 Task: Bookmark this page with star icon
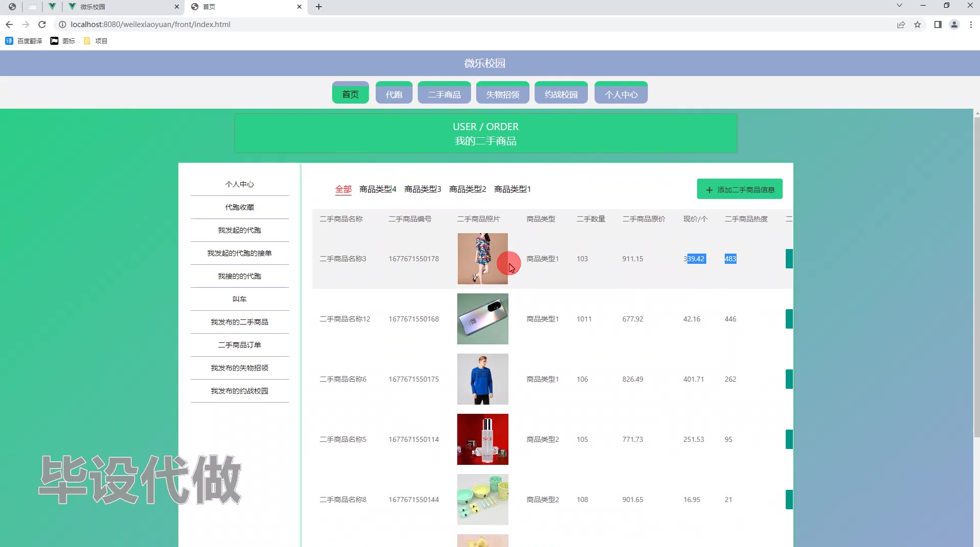(x=917, y=24)
